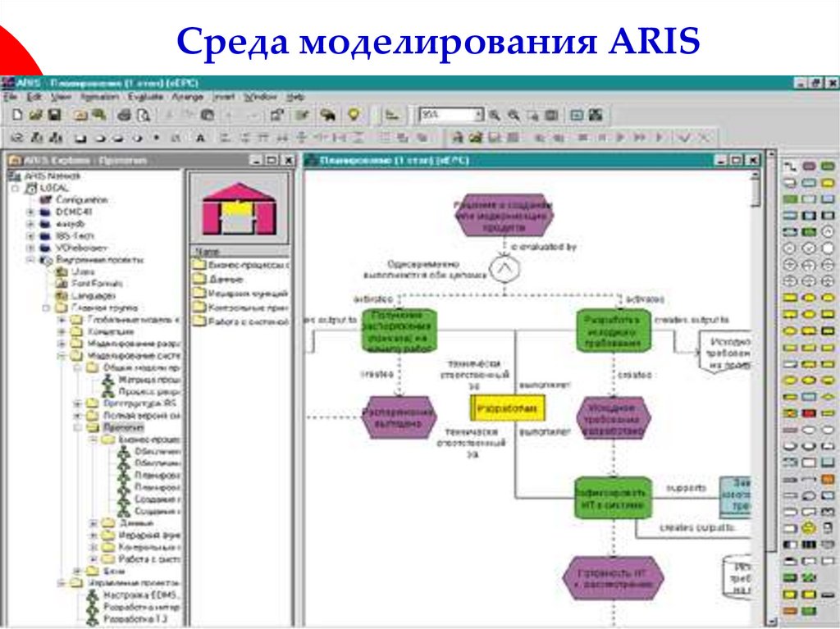The width and height of the screenshot is (840, 629).
Task: Select Users item in the tree
Action: [x=83, y=271]
